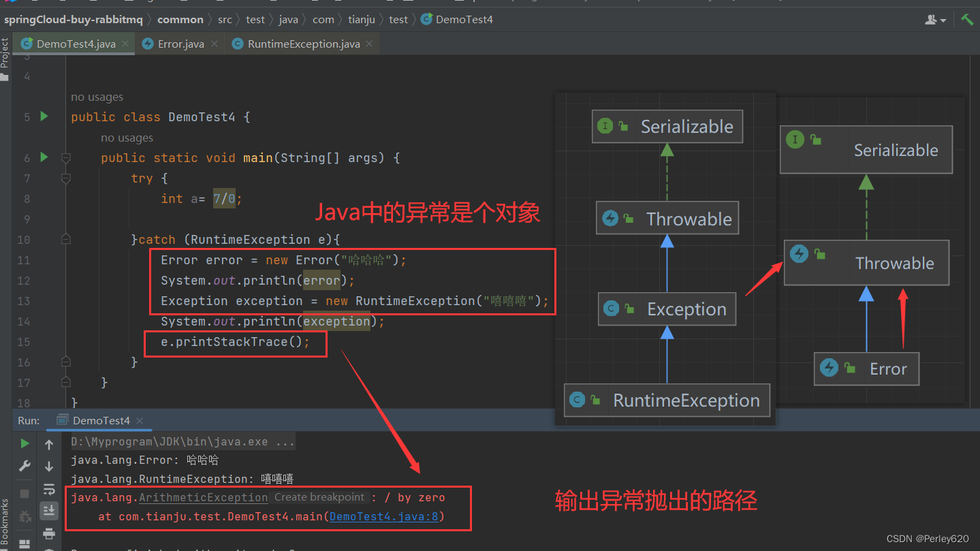
Task: Toggle scroll to end of console
Action: point(49,510)
